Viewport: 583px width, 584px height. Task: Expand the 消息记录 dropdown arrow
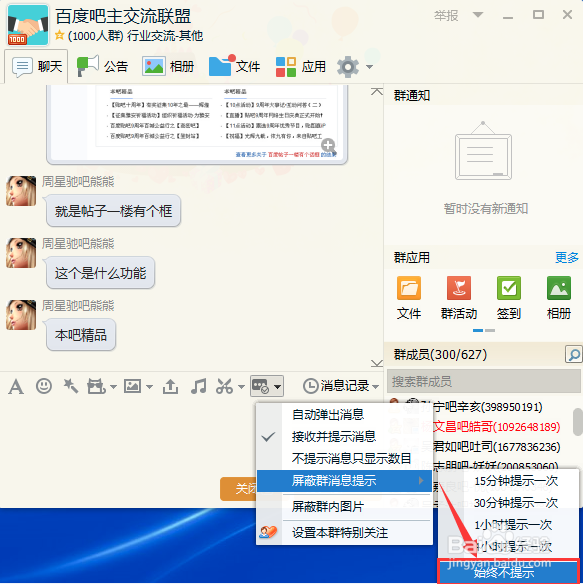pyautogui.click(x=376, y=387)
